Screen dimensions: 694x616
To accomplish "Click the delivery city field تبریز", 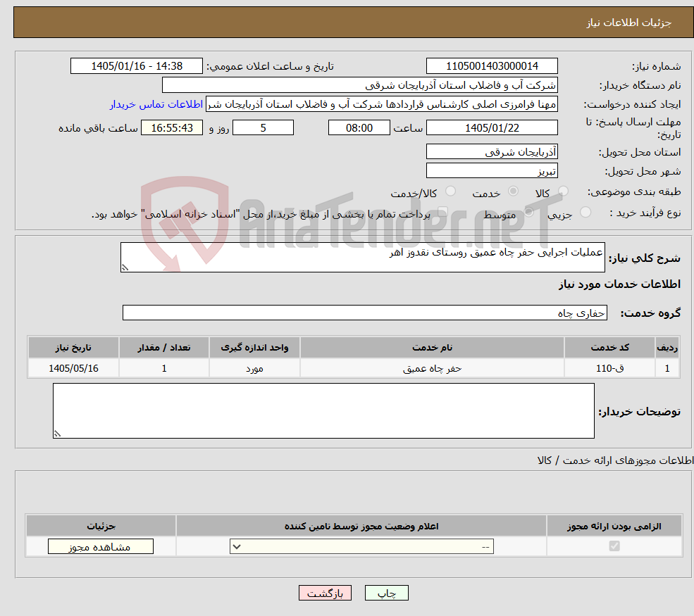I will click(492, 170).
